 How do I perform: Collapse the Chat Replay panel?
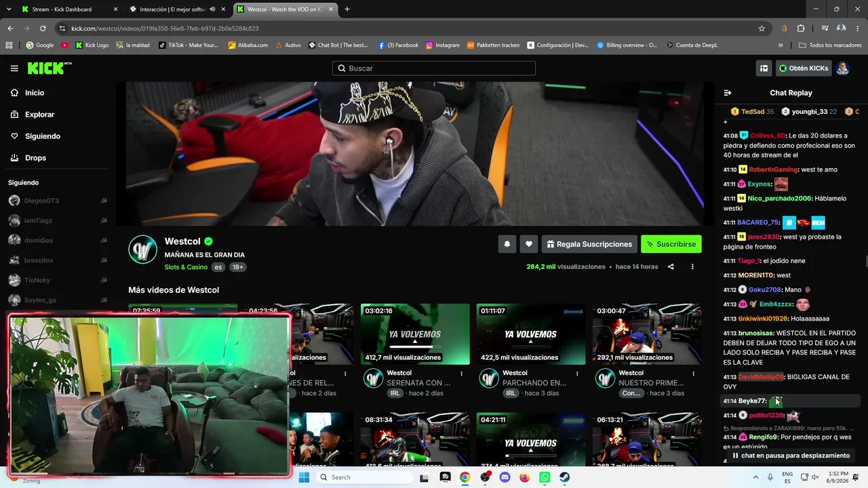pos(728,93)
